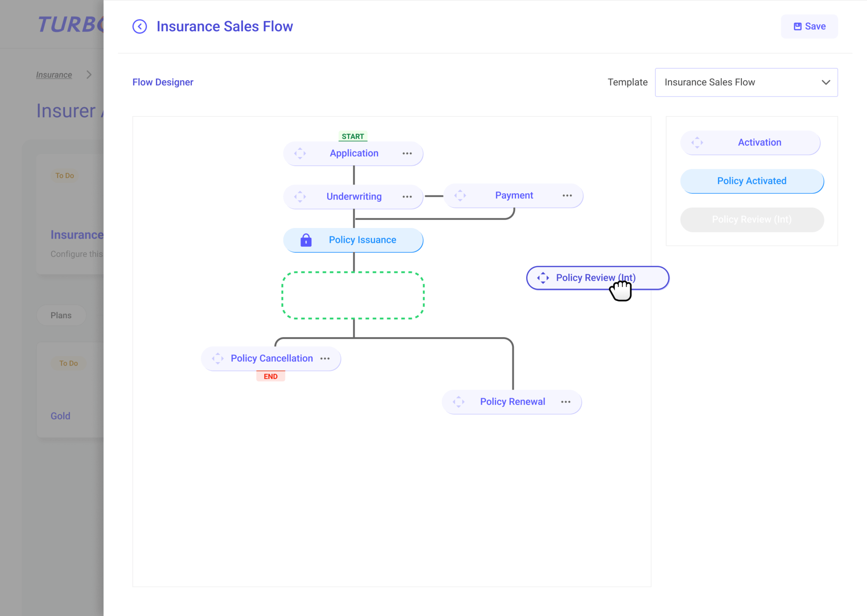
Task: Open the ellipsis menu on the Payment node
Action: (x=567, y=195)
